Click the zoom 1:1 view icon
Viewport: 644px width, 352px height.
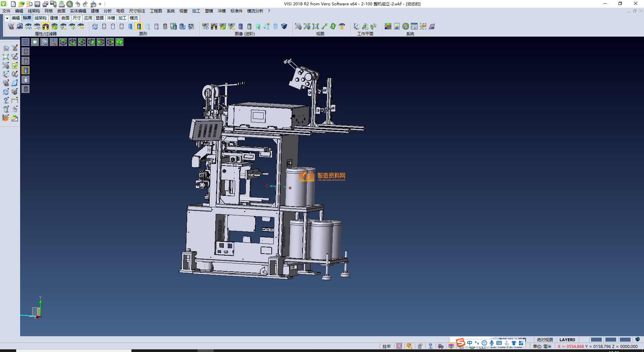[x=316, y=27]
